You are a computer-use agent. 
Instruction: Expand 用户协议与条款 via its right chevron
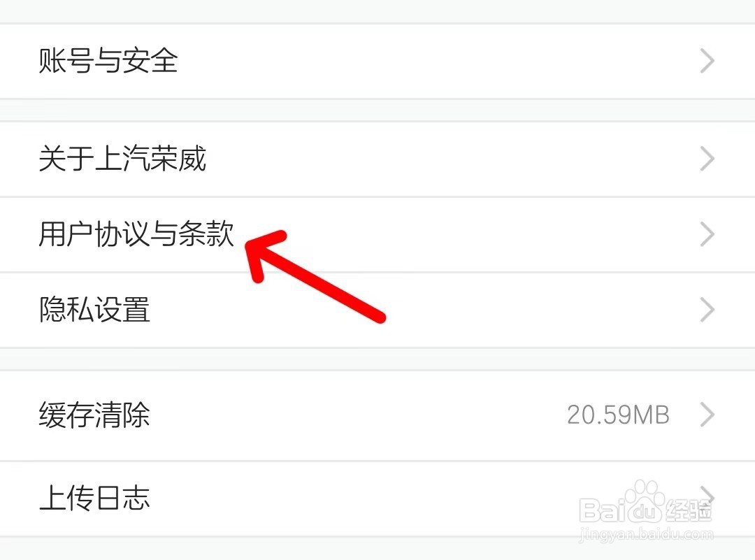coord(707,234)
